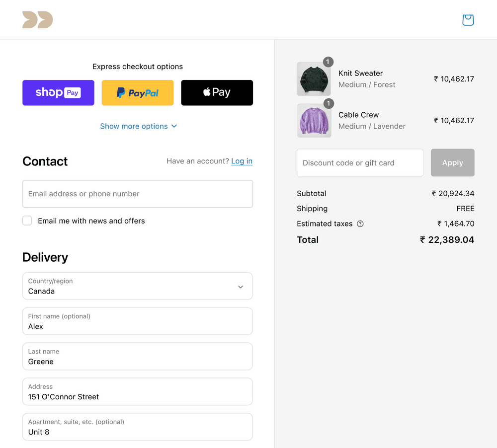This screenshot has width=497, height=448.
Task: Click the Log in link
Action: pyautogui.click(x=242, y=161)
